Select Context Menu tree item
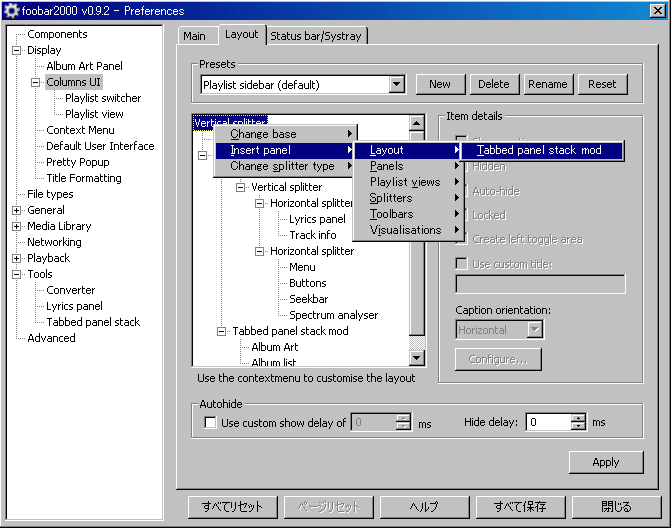The width and height of the screenshot is (671, 528). (x=80, y=130)
